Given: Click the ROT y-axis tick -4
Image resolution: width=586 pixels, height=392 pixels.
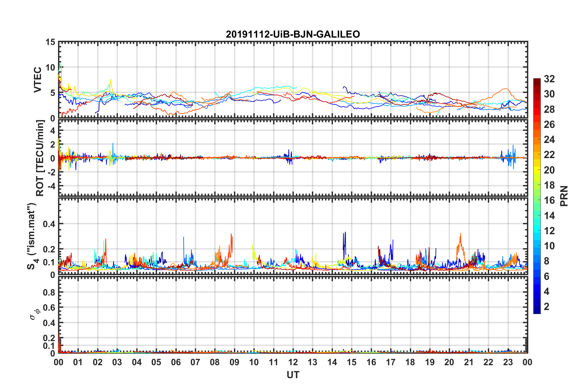Looking at the screenshot, I should click(51, 186).
